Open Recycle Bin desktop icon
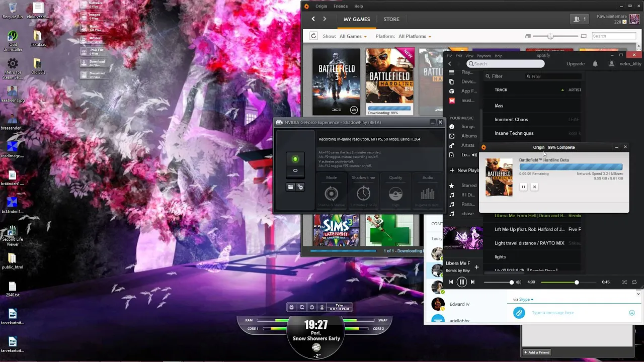This screenshot has width=644, height=362. click(x=13, y=11)
